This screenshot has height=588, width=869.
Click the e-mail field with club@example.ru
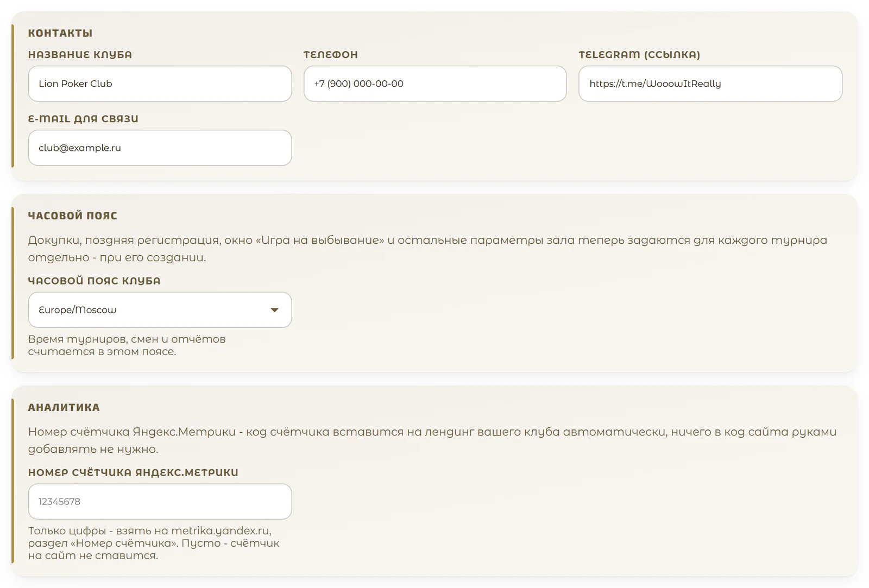click(x=160, y=148)
